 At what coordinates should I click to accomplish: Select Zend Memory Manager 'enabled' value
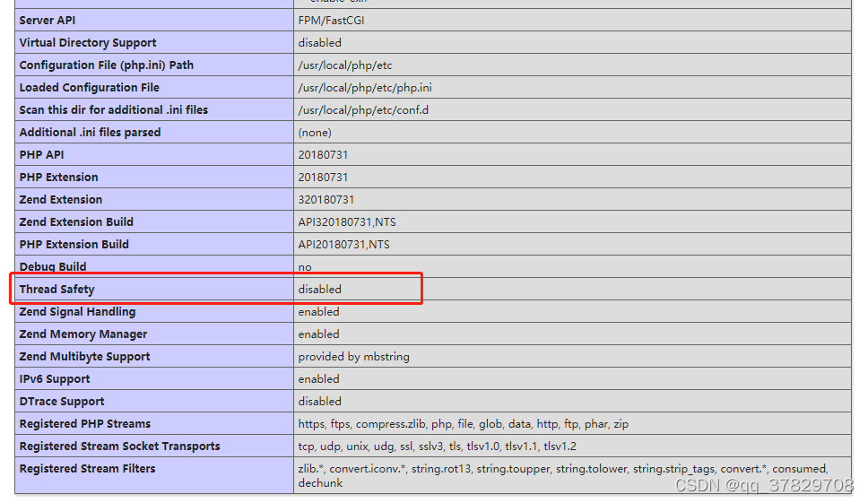(319, 334)
